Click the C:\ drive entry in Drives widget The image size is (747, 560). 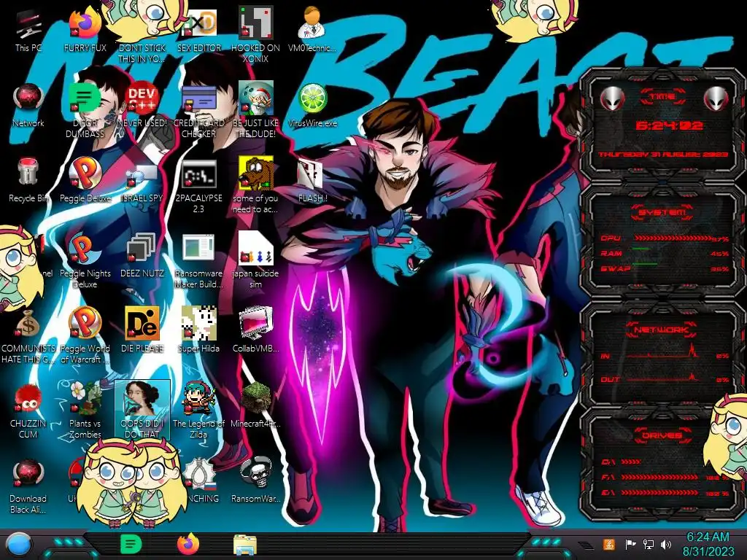620,462
